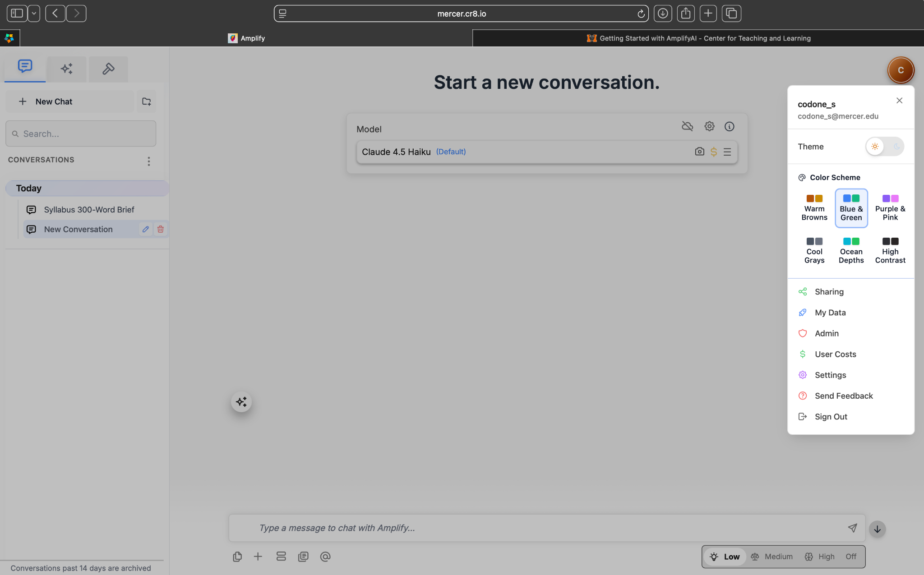Rename New Conversation with pencil icon
The image size is (924, 575).
[145, 230]
